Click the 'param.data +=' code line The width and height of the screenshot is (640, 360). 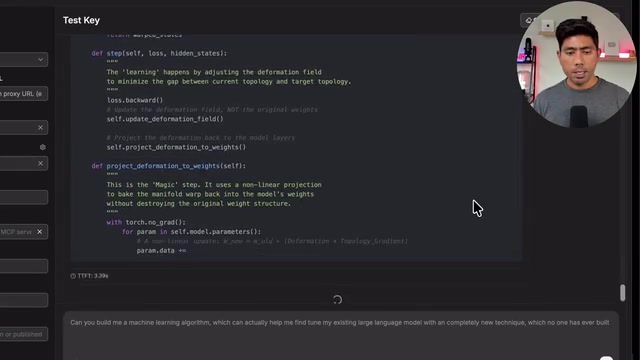pos(161,251)
